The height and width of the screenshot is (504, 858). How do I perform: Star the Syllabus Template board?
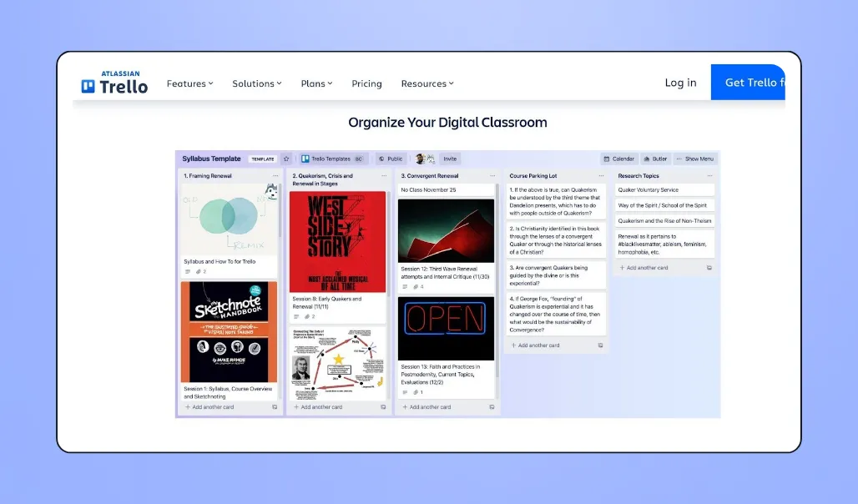(x=285, y=159)
